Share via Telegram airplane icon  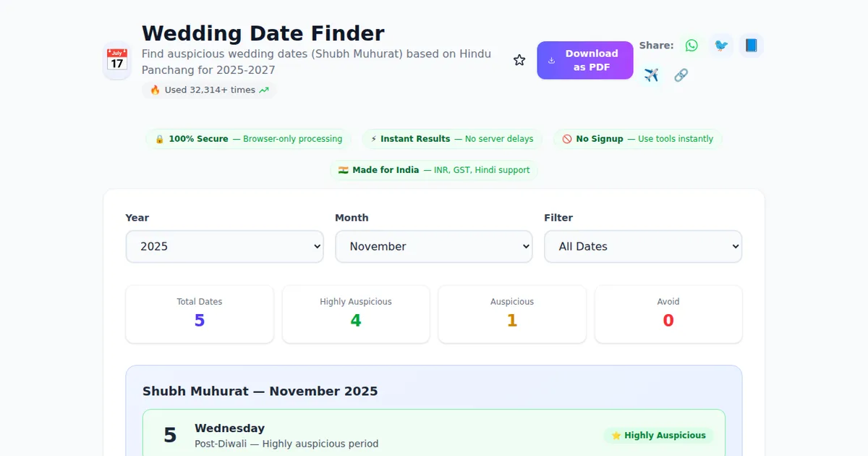651,75
